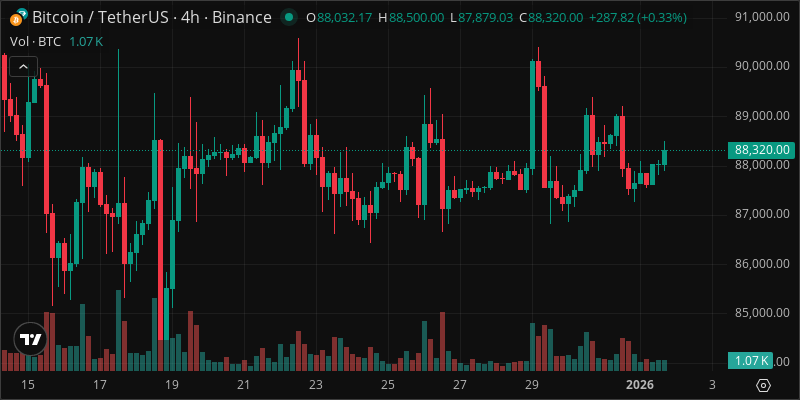The width and height of the screenshot is (800, 400).
Task: Click the 86,000.00 price axis label
Action: pos(761,264)
